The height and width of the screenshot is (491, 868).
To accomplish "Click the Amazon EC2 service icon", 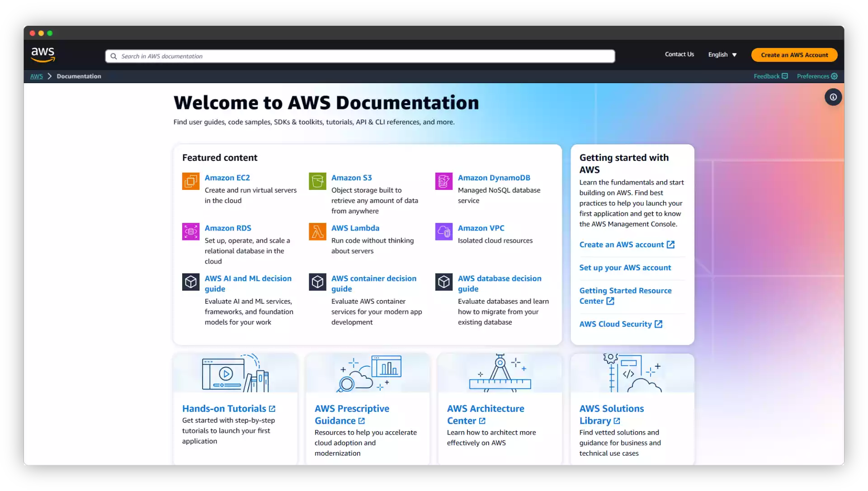I will pyautogui.click(x=190, y=181).
